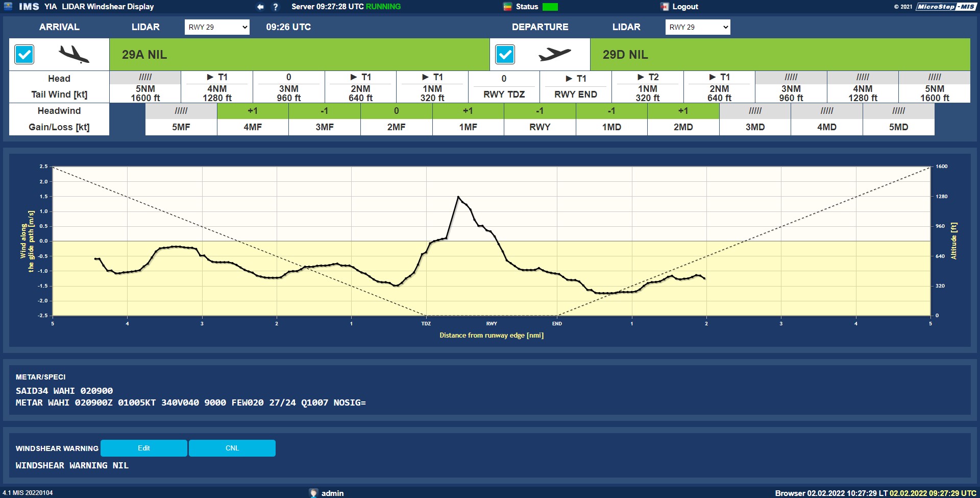The height and width of the screenshot is (498, 980).
Task: Click the takeoff airplane icon
Action: pos(555,54)
